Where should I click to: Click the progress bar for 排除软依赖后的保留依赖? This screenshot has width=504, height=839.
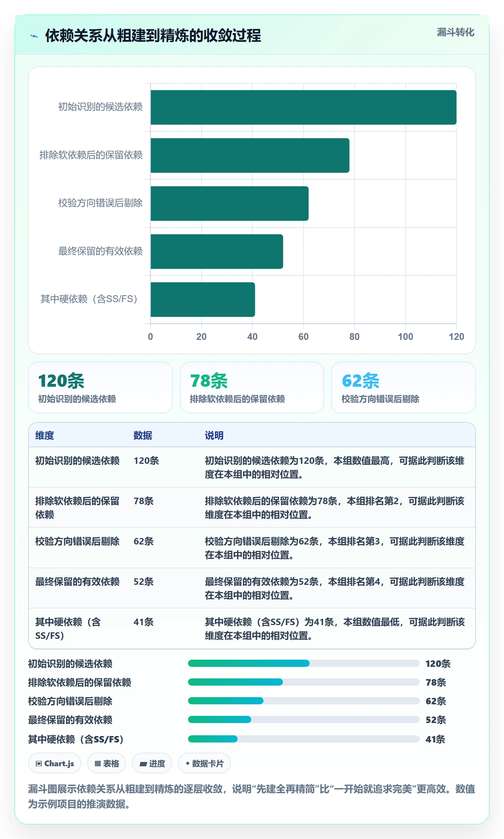tap(303, 682)
